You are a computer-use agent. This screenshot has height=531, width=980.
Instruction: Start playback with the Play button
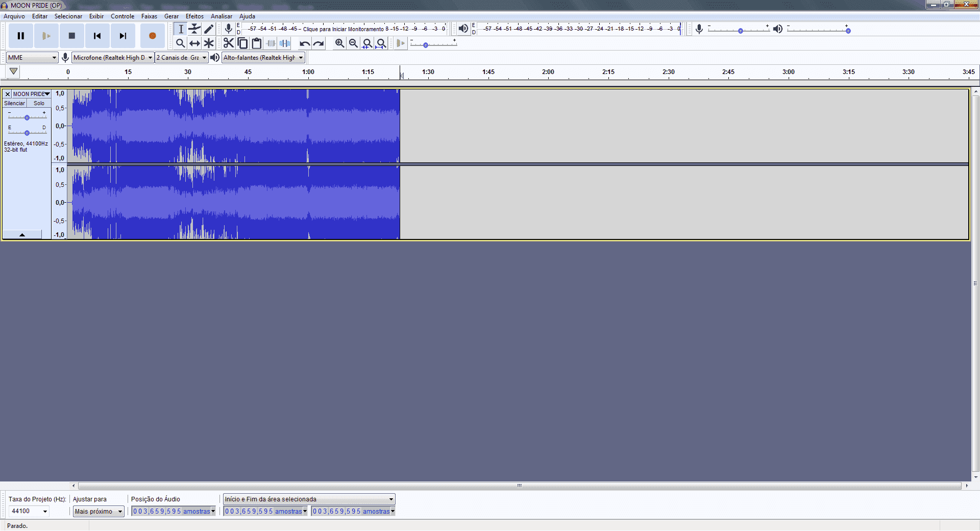[46, 36]
